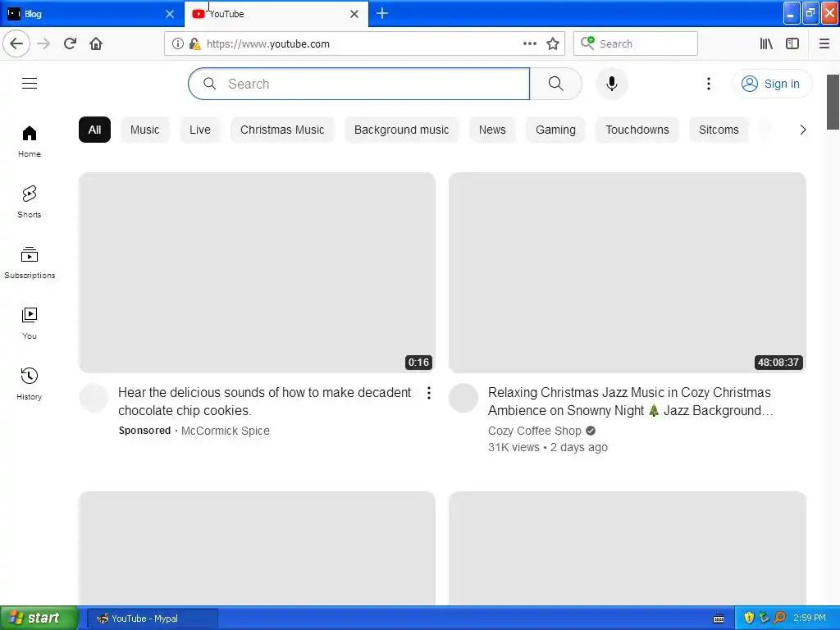Toggle the browser sidebar icon
This screenshot has width=840, height=630.
tap(792, 44)
